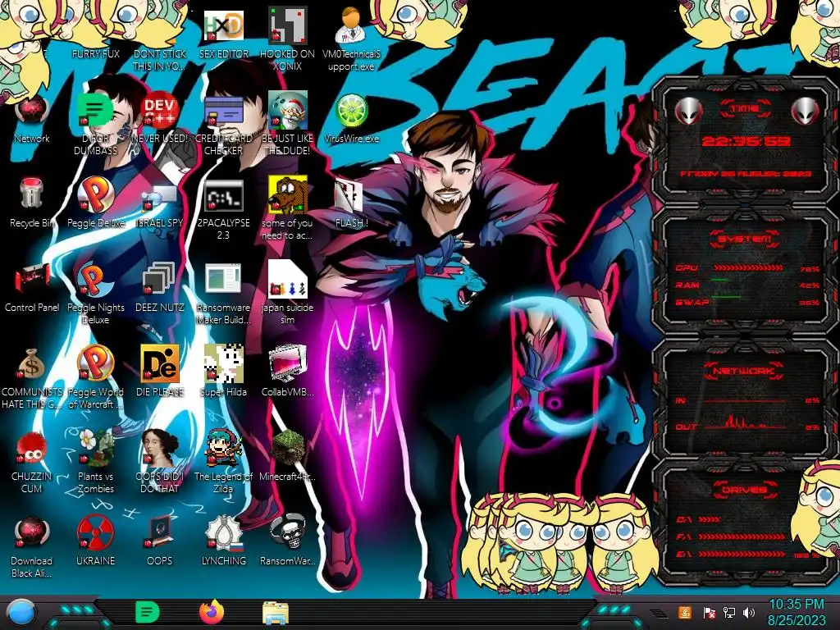Select Peggle World of Warcraft icon

[x=95, y=378]
